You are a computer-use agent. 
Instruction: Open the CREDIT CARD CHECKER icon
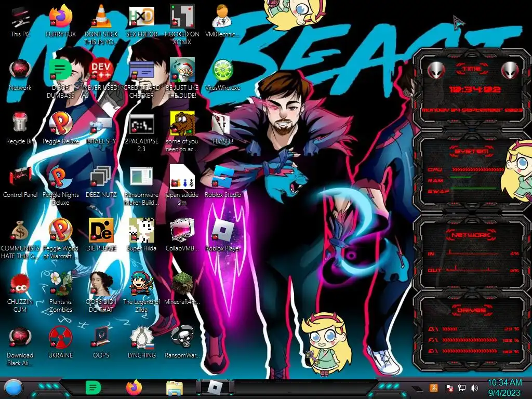point(141,79)
